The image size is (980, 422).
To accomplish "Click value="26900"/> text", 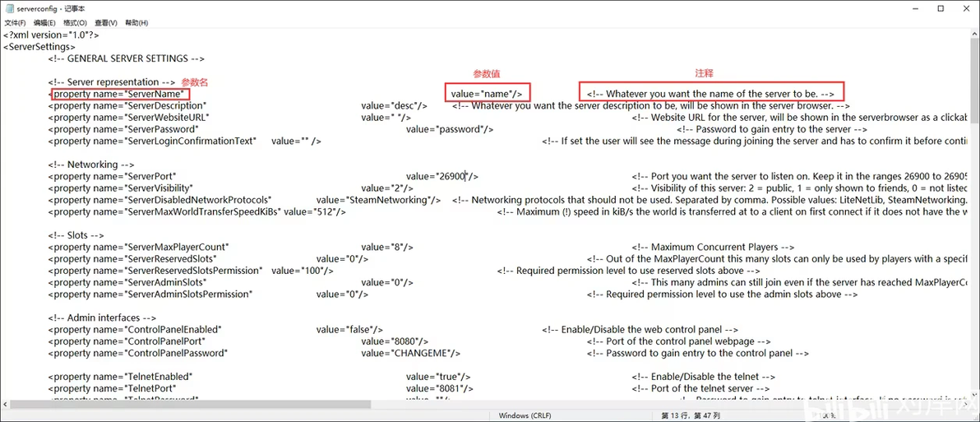I will (x=442, y=176).
